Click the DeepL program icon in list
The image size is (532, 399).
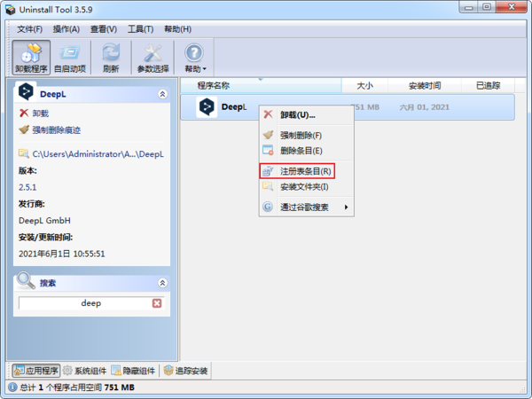(x=207, y=107)
